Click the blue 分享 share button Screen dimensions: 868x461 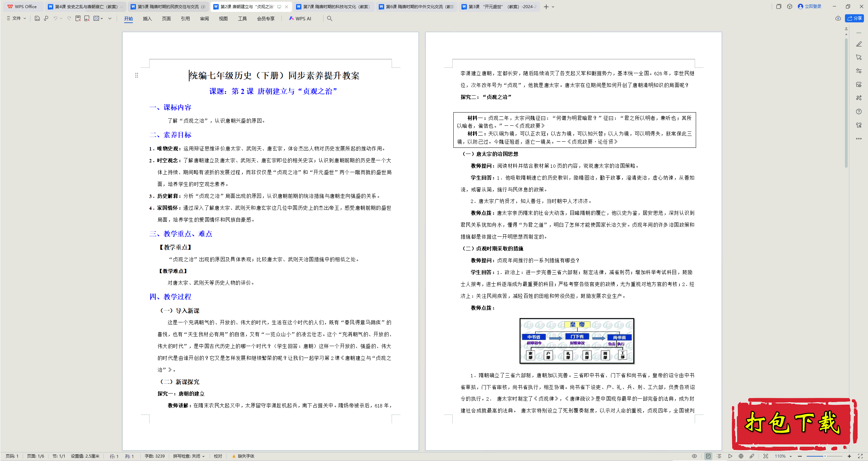tap(854, 18)
